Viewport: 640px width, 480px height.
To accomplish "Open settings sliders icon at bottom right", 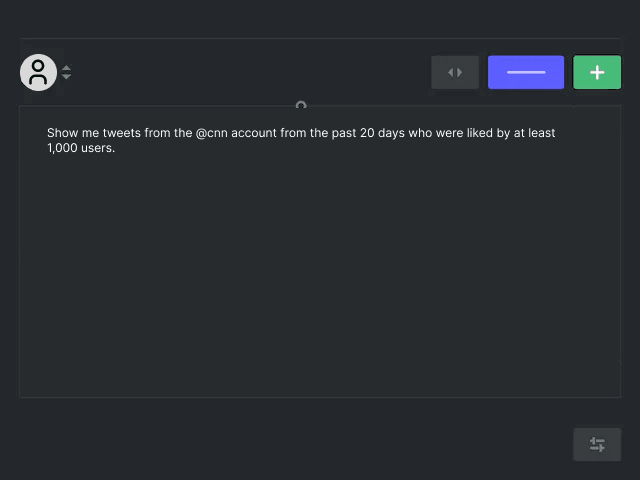I will [597, 444].
